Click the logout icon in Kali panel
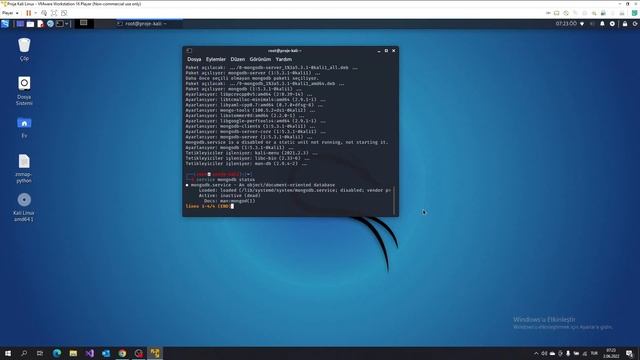Screen dimensions: 640x360 pos(635,24)
